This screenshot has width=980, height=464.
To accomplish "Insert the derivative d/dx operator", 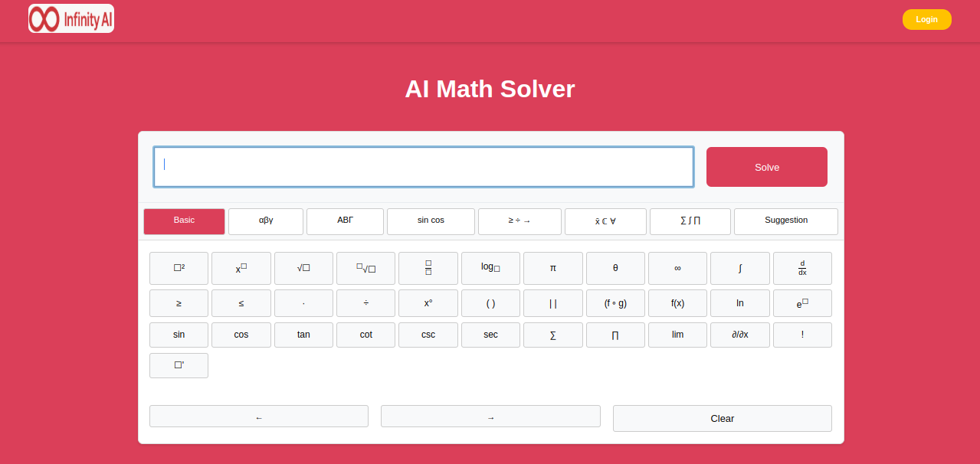I will pos(802,268).
